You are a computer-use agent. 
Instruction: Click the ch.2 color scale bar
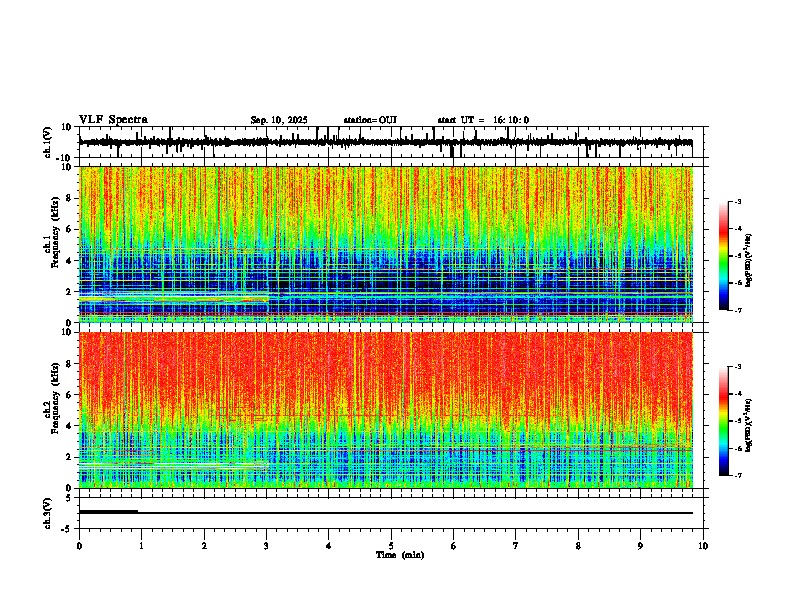(724, 421)
